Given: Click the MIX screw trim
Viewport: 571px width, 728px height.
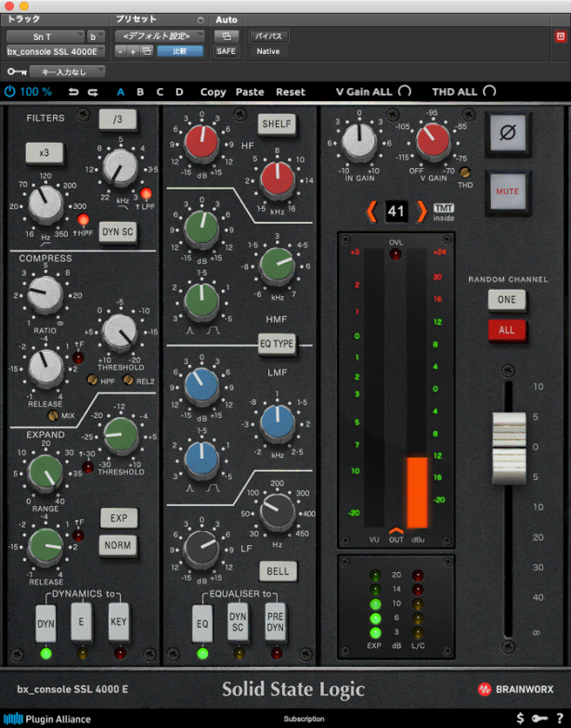Looking at the screenshot, I should 54,415.
